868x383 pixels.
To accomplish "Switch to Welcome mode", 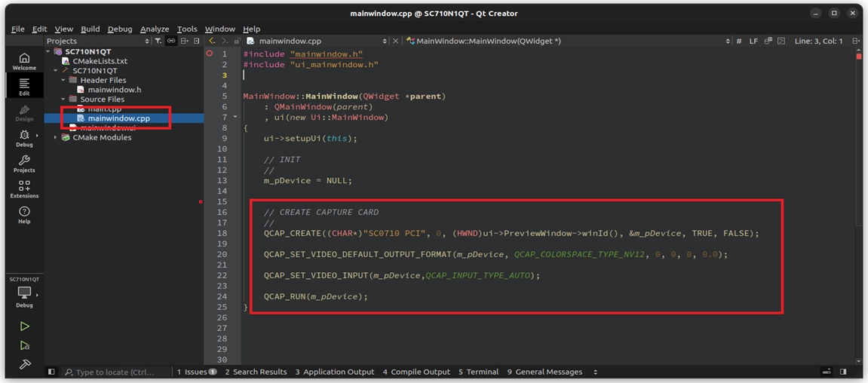I will [x=24, y=61].
